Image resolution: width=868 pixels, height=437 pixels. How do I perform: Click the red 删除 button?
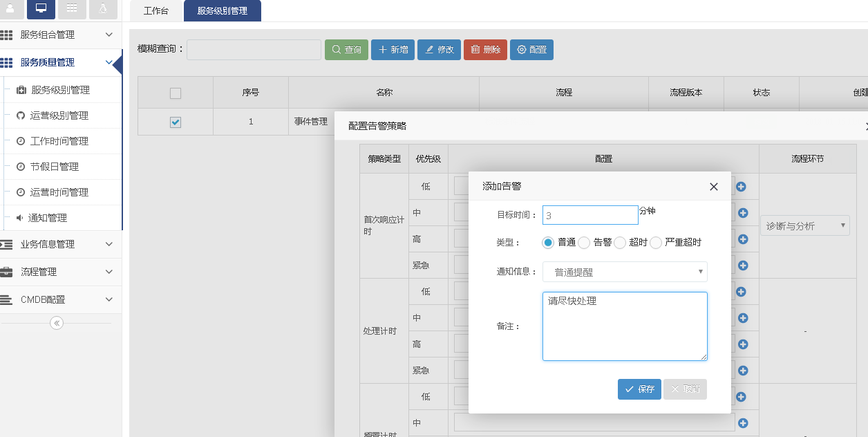(485, 50)
